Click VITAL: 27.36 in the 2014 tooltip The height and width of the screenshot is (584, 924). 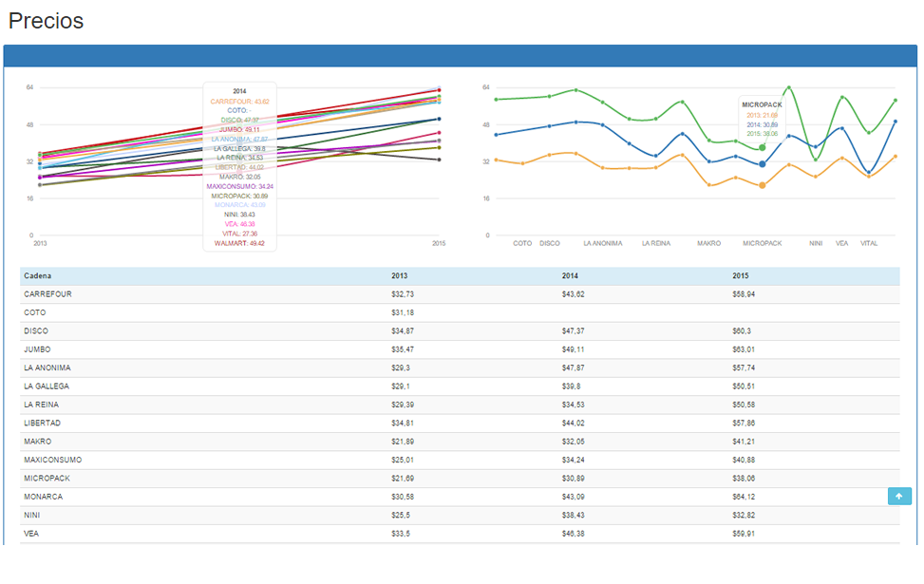tap(239, 234)
